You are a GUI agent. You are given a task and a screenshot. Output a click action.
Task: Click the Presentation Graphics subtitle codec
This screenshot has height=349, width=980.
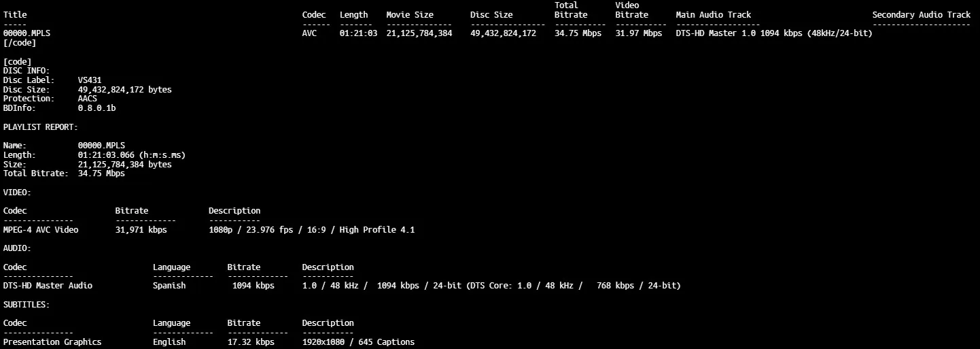(x=52, y=342)
